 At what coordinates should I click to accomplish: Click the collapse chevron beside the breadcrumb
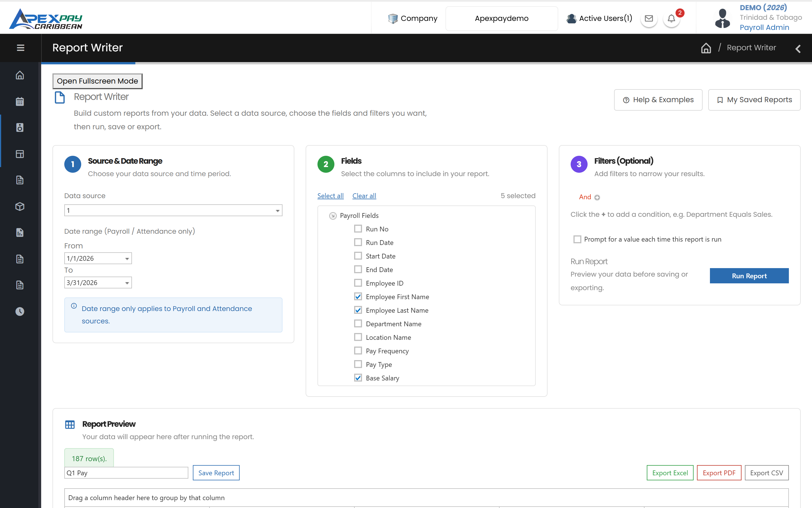[x=798, y=49]
